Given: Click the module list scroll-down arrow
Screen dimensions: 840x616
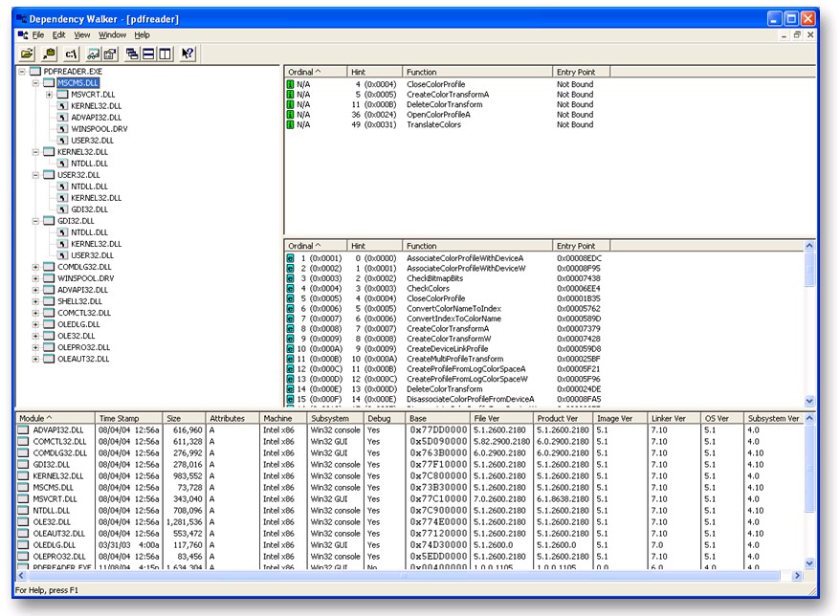Looking at the screenshot, I should tap(809, 563).
